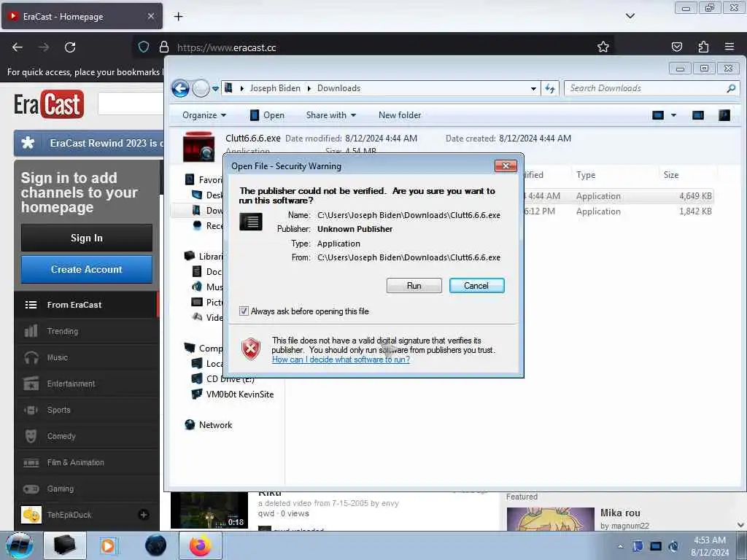Select Music in the EraCast sidebar

point(86,357)
